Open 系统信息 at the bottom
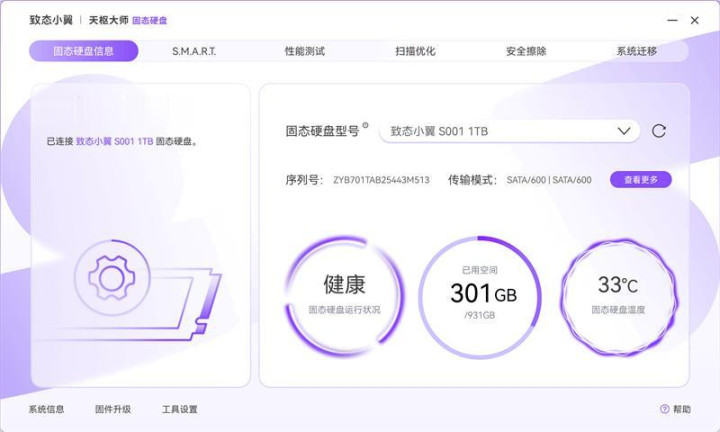This screenshot has height=432, width=720. 46,409
